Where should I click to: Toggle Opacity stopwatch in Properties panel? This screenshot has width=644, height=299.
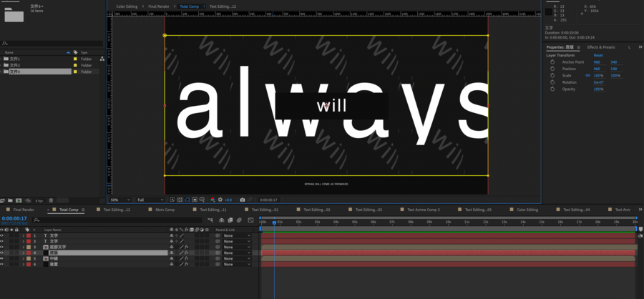[x=552, y=89]
